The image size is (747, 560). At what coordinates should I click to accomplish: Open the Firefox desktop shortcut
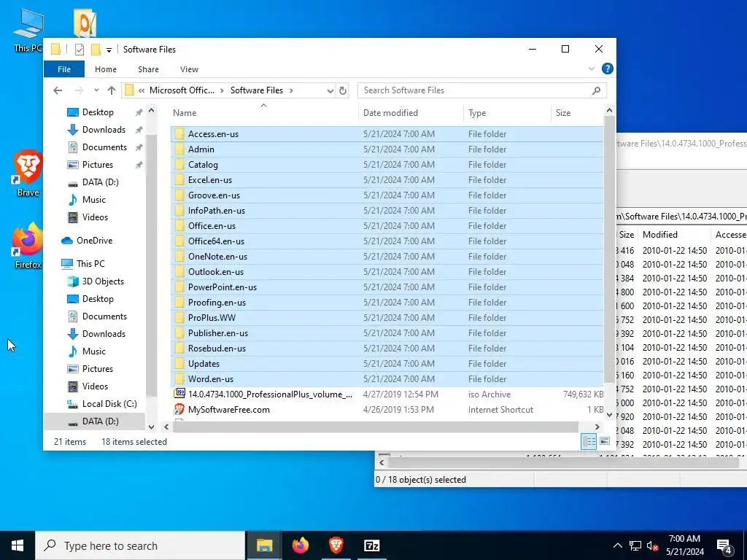pos(28,246)
